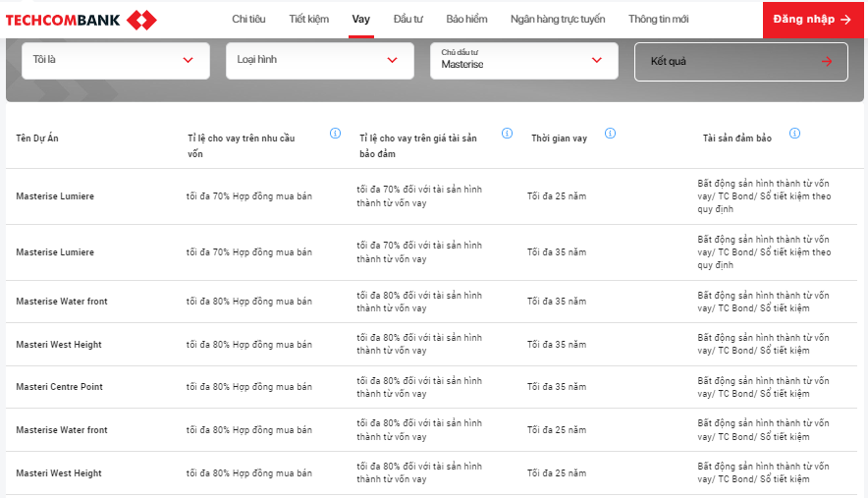Image resolution: width=868 pixels, height=498 pixels.
Task: Click tối đa 80% Hợp đồng mua bán in Centre Point row
Action: (249, 387)
